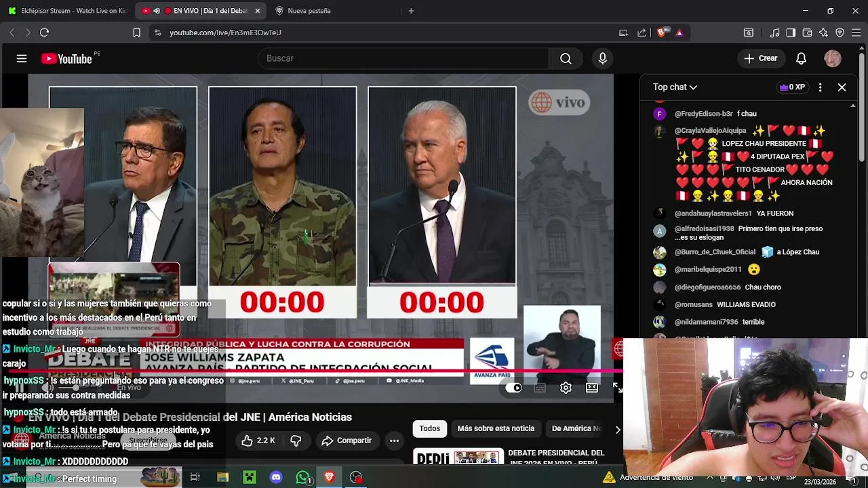Go back in browser history
868x488 pixels.
pos(12,33)
